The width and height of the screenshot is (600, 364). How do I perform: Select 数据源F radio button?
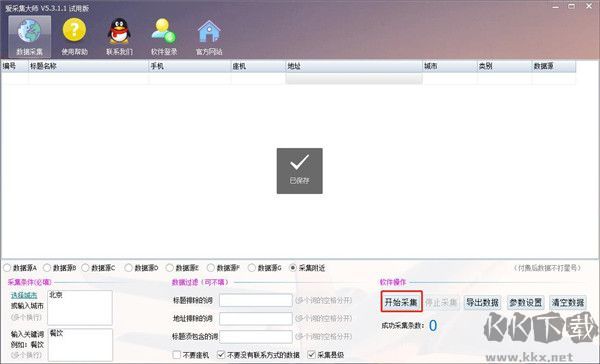pyautogui.click(x=211, y=268)
